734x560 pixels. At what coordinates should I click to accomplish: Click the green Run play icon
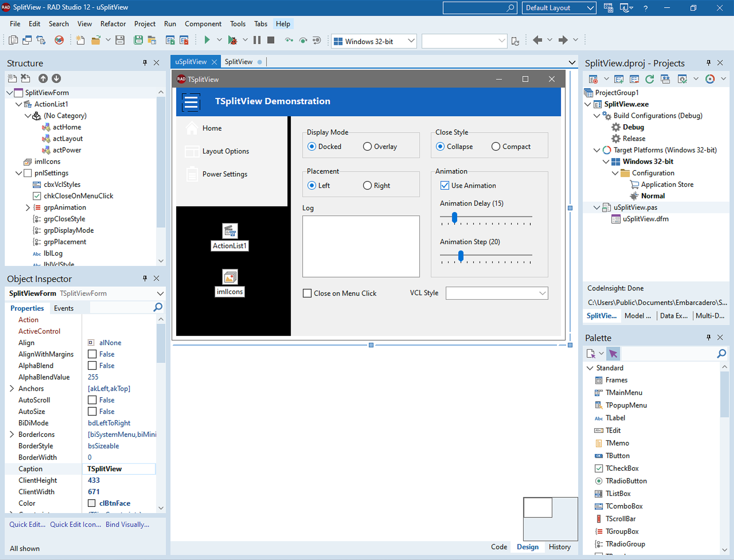click(207, 40)
